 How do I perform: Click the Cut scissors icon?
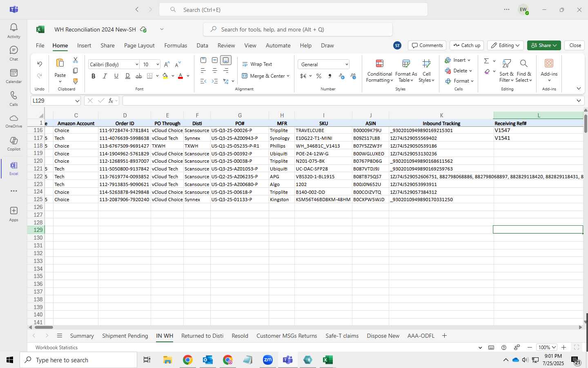click(76, 60)
